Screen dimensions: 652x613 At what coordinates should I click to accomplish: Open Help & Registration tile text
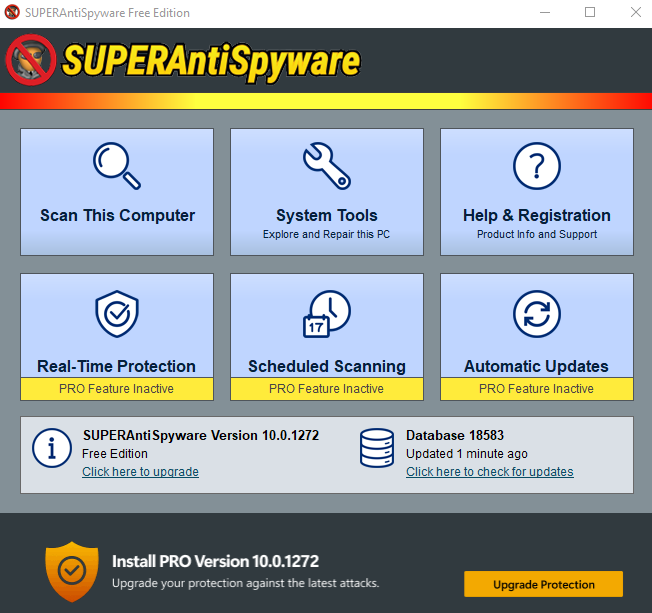[x=537, y=215]
